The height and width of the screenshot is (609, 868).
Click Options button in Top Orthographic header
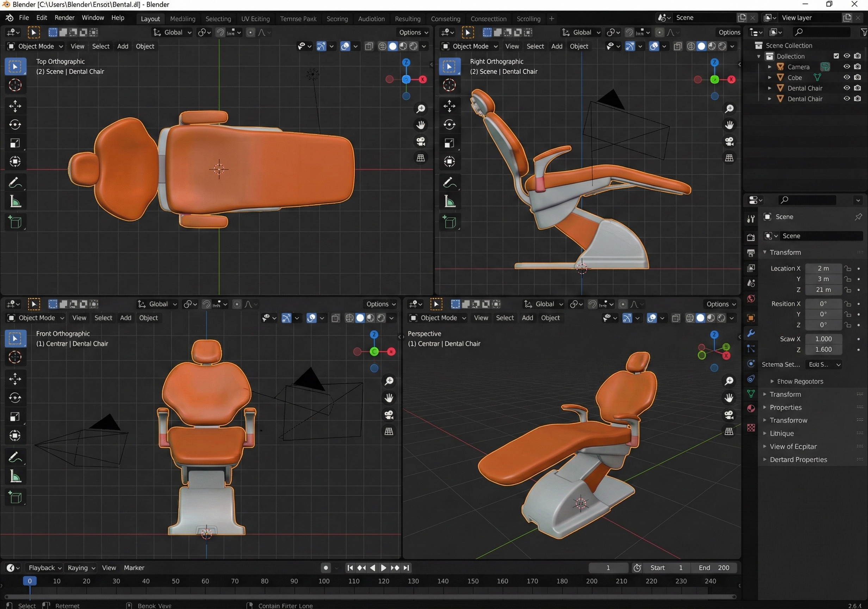[x=413, y=32]
